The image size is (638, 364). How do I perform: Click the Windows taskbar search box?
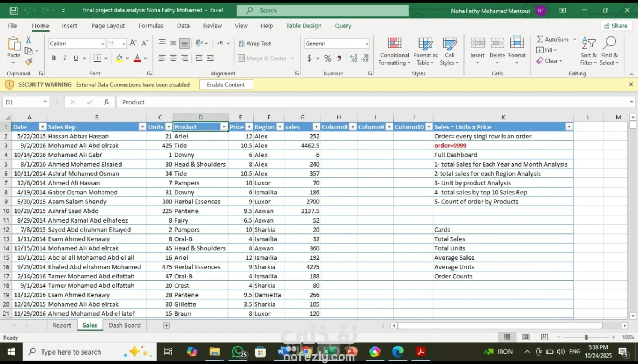click(x=90, y=352)
